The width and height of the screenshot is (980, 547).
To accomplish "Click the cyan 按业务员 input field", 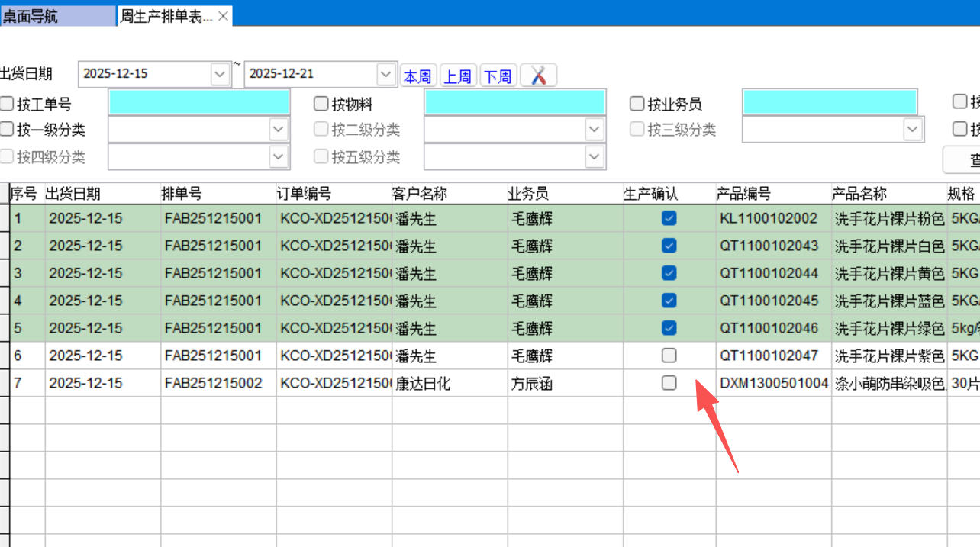I will 830,103.
